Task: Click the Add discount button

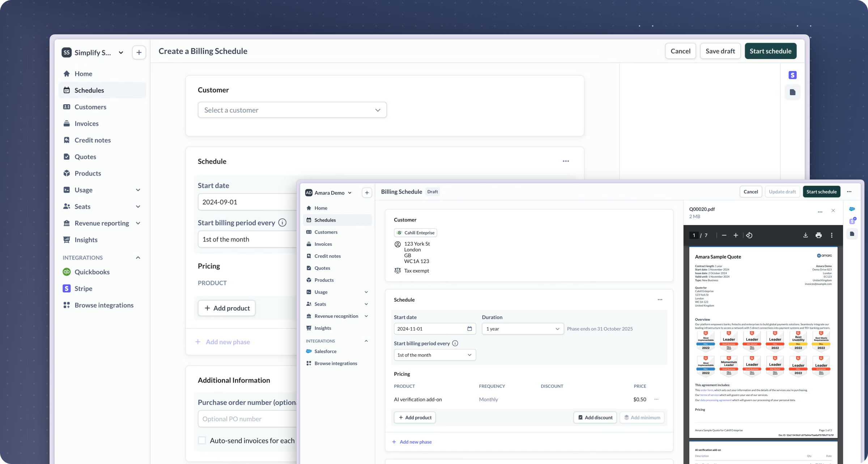Action: click(595, 417)
